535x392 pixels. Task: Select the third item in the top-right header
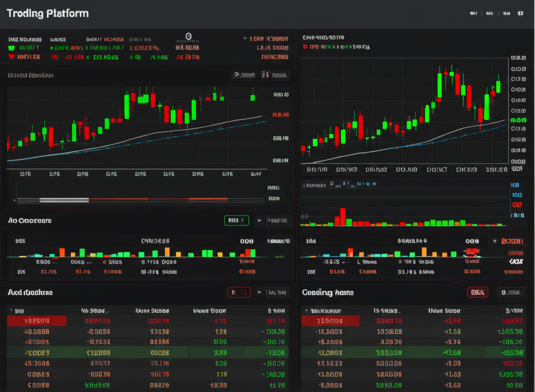point(506,14)
